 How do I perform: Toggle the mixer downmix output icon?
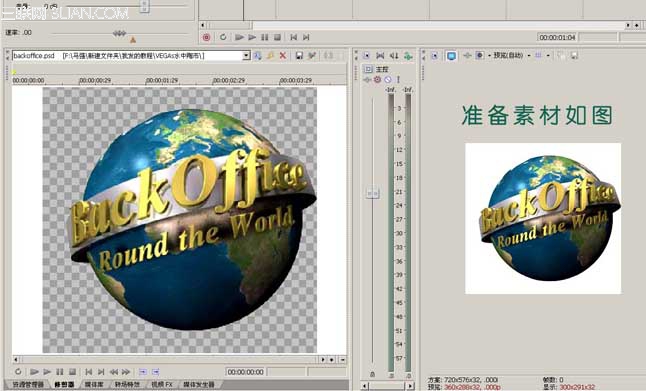tap(380, 56)
